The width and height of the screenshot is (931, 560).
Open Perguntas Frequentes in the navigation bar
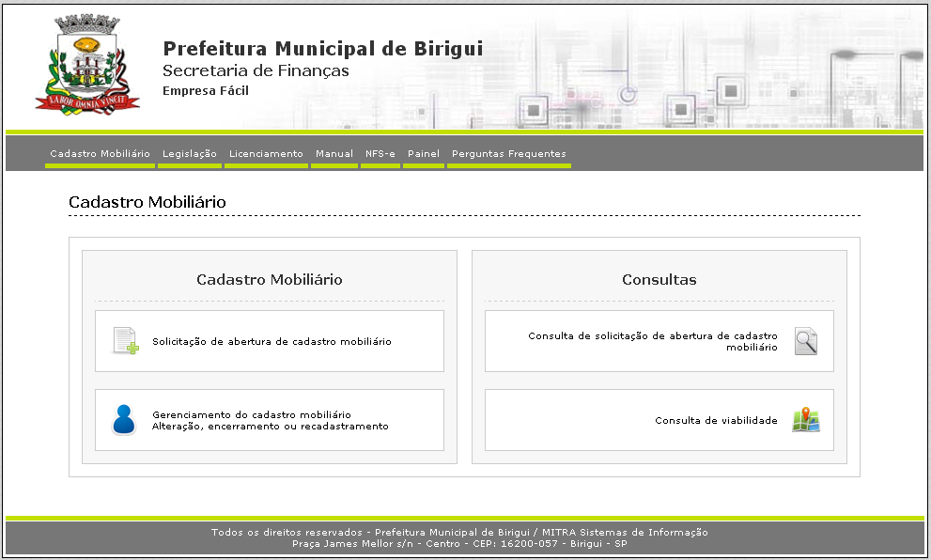click(x=509, y=154)
